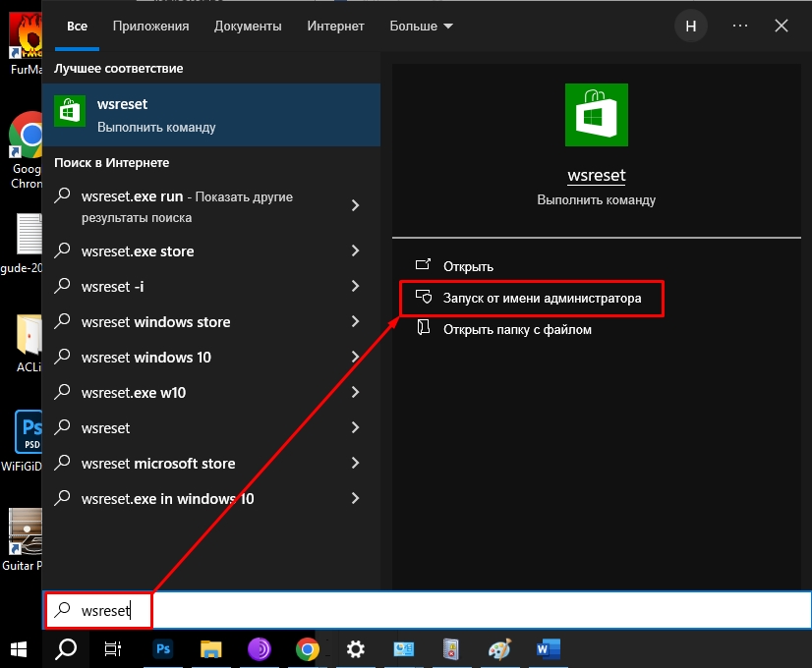Select the gude-20 text document on the desktop
This screenshot has height=668, width=812.
22,244
